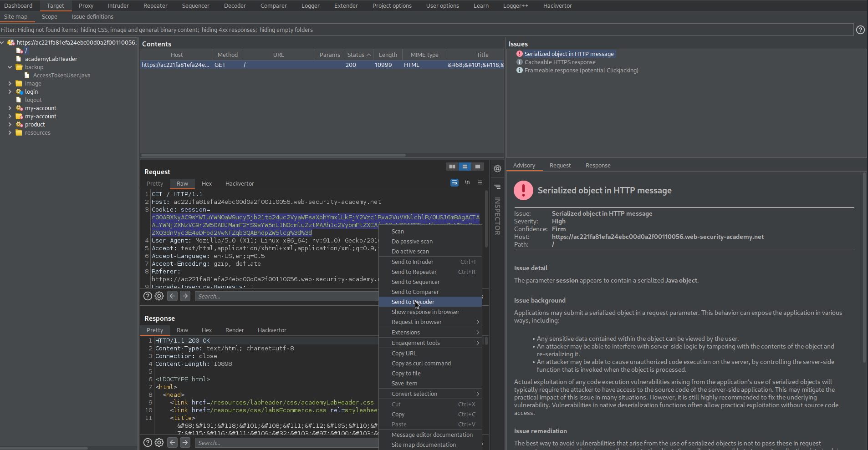Collapse the backup folder node

click(10, 67)
